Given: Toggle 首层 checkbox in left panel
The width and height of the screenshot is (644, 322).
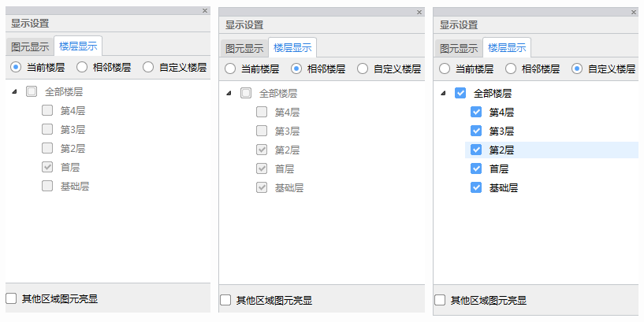Looking at the screenshot, I should pyautogui.click(x=47, y=167).
